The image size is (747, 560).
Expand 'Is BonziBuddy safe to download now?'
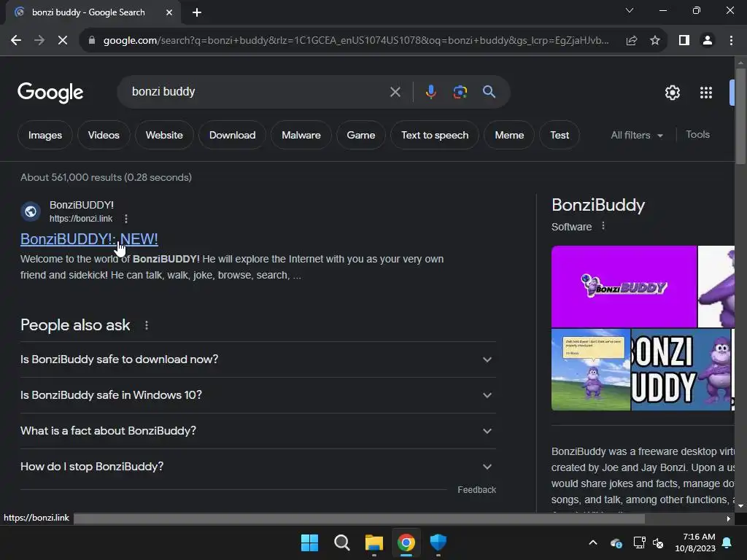point(258,359)
